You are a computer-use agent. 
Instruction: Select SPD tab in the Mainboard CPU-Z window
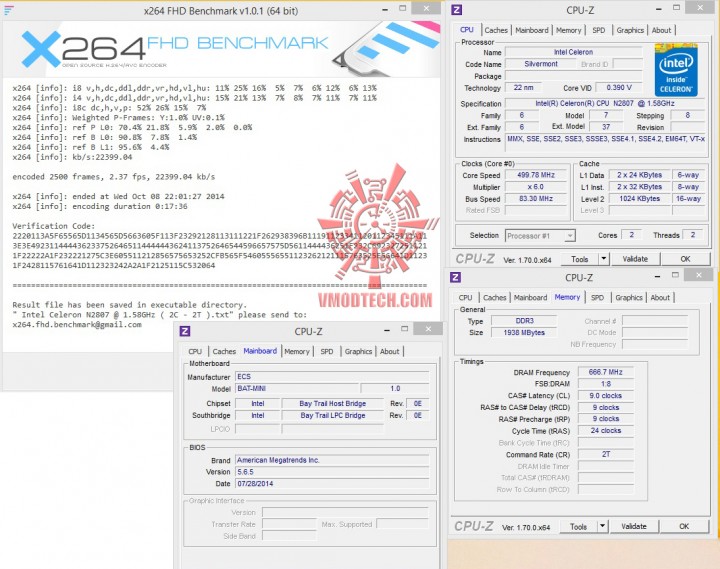click(x=327, y=351)
